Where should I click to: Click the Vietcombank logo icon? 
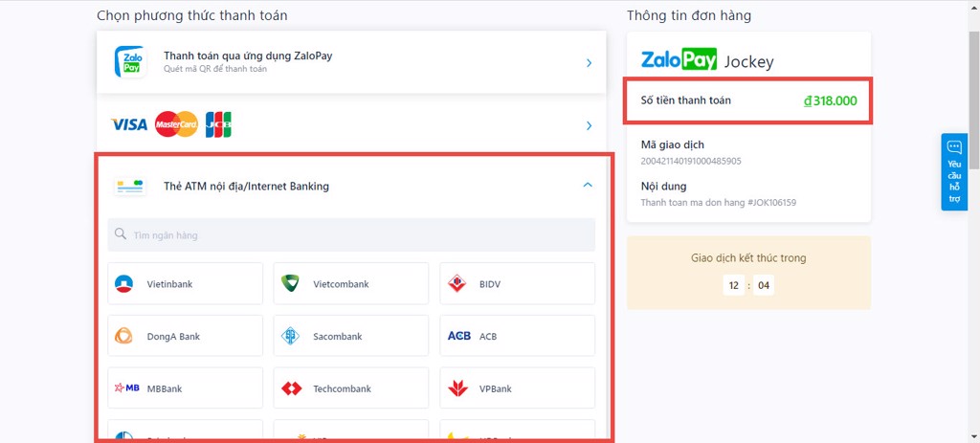pyautogui.click(x=290, y=283)
